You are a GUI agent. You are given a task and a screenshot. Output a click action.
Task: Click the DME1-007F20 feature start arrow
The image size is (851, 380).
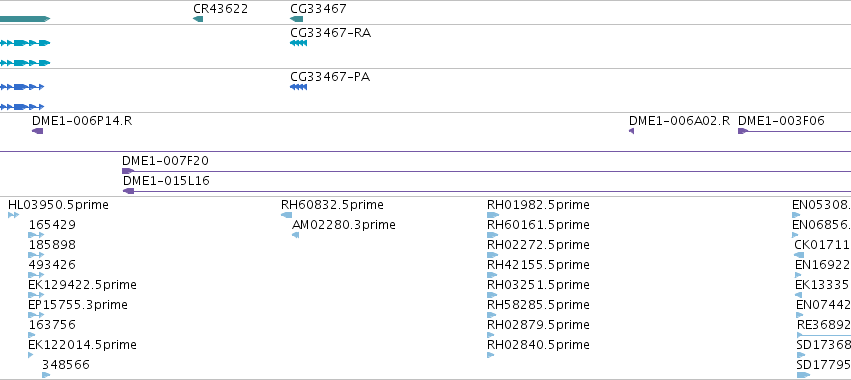[128, 171]
